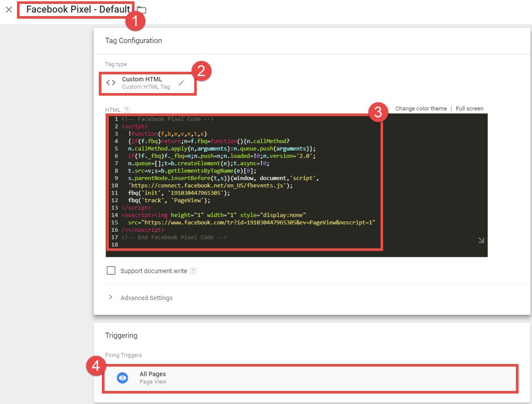Click inside the HTML code editor
The width and height of the screenshot is (532, 404).
pyautogui.click(x=296, y=185)
